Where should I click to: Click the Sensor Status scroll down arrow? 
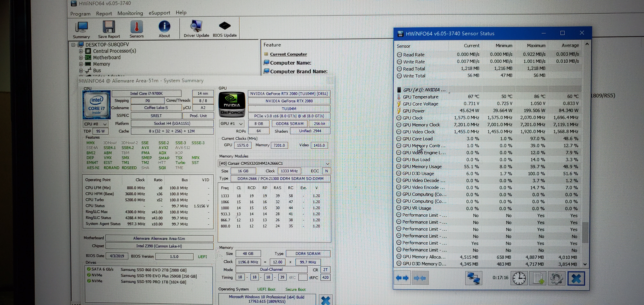pyautogui.click(x=585, y=264)
